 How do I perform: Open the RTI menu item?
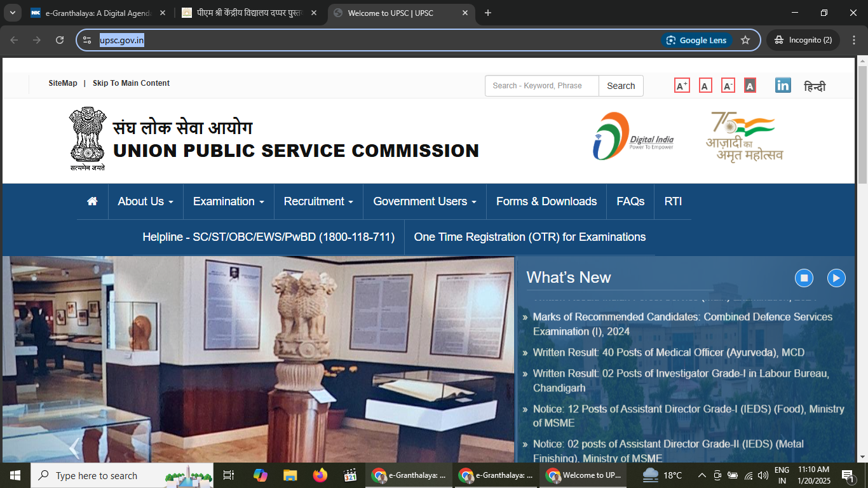click(673, 201)
